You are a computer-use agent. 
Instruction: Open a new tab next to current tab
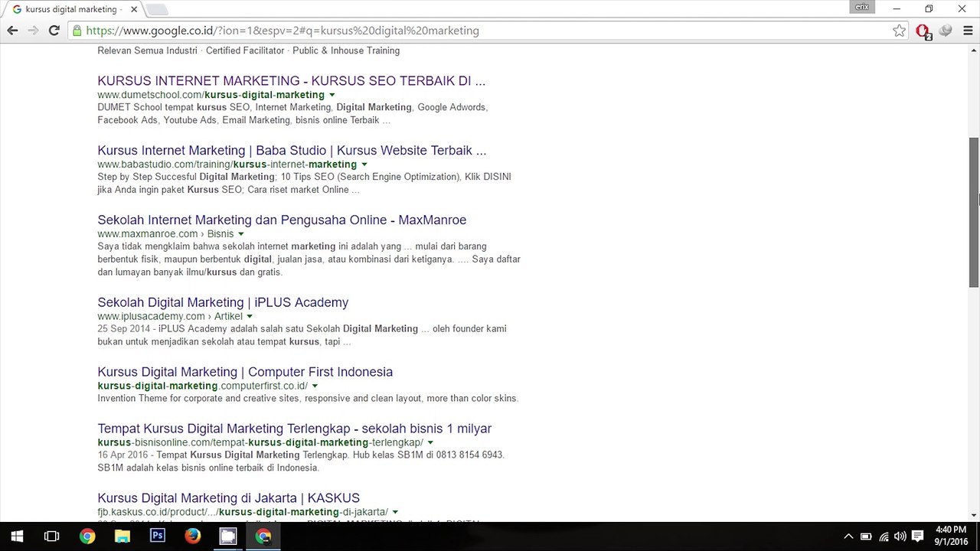(157, 10)
